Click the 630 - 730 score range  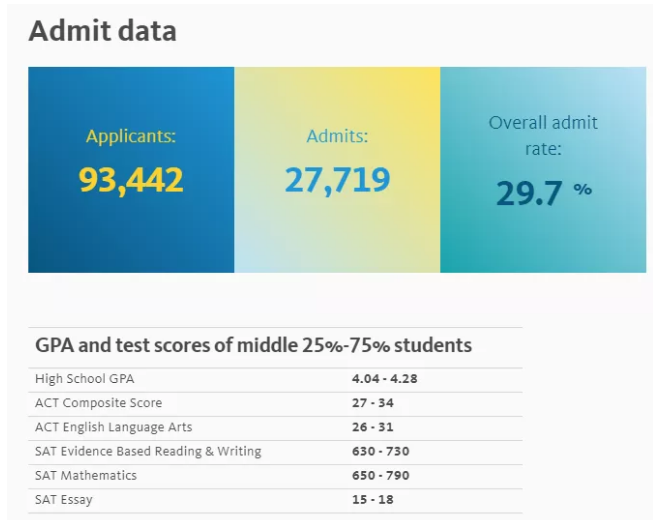point(380,451)
